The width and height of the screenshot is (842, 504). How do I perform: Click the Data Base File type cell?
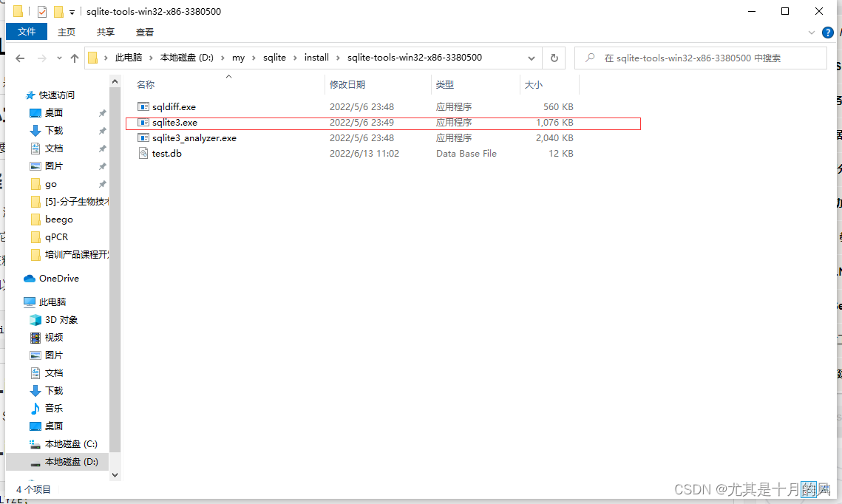[x=466, y=154]
